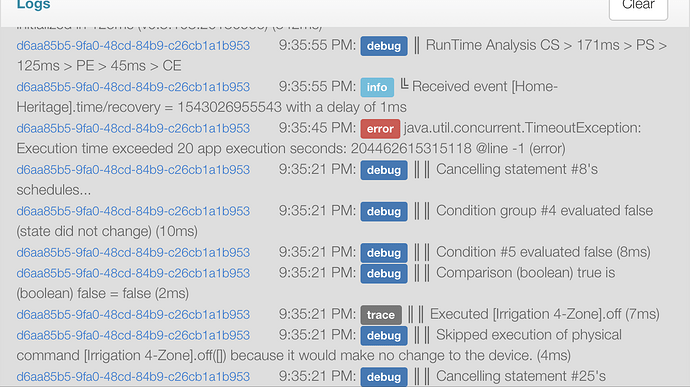The image size is (690, 387).
Task: Click debug badge beside Cancelling statement #8's
Action: click(x=384, y=170)
